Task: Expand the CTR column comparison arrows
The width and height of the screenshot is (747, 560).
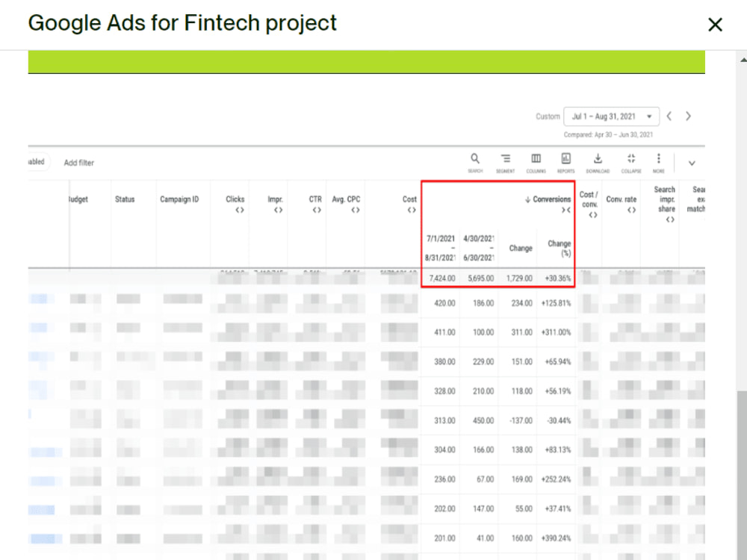Action: click(x=317, y=210)
